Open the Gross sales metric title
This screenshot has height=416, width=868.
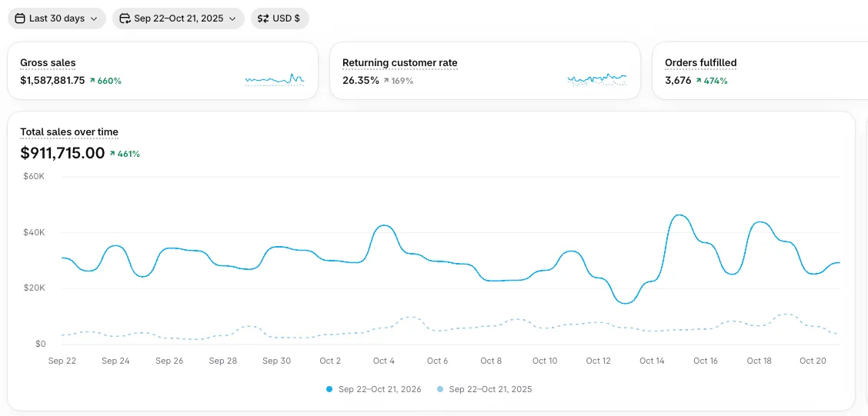point(48,62)
